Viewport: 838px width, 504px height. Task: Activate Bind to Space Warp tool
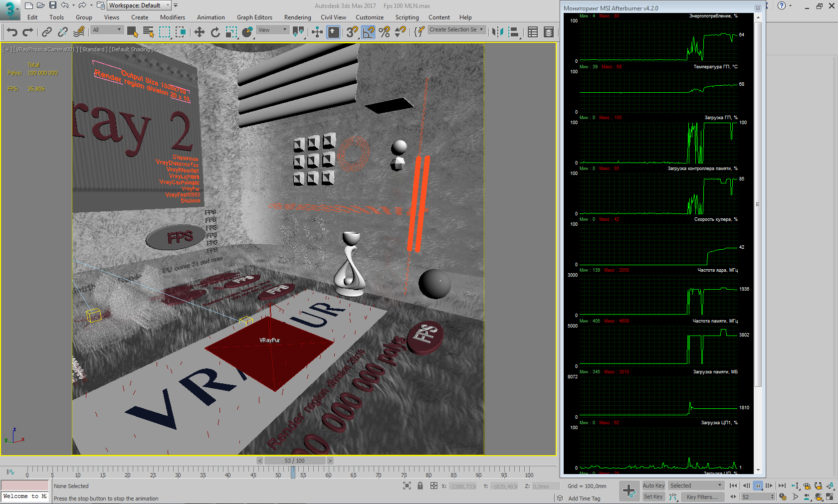pos(79,32)
